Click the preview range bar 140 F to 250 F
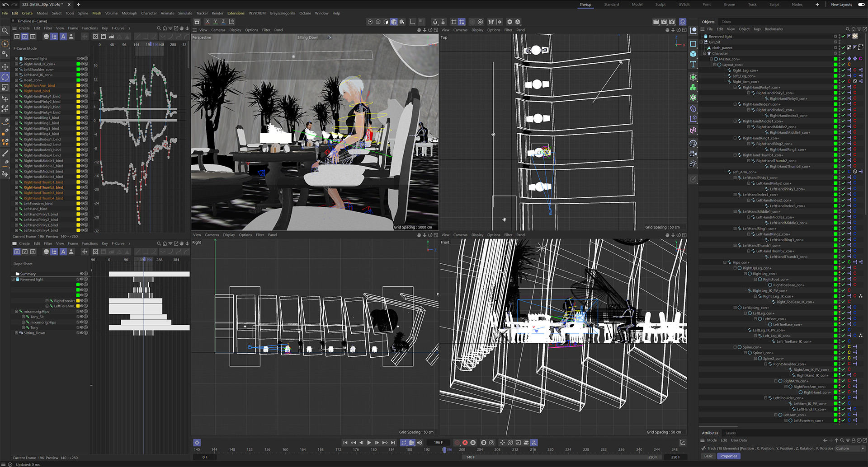 563,457
